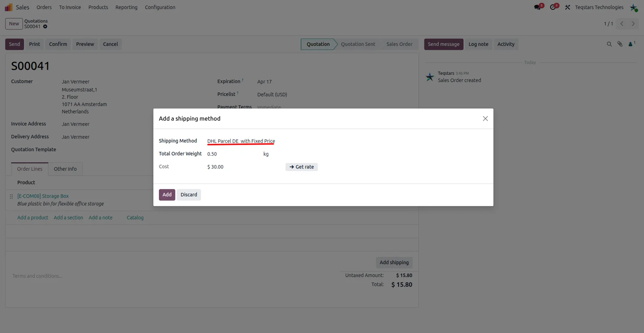Open the debug tools icon
Image resolution: width=644 pixels, height=333 pixels.
pyautogui.click(x=568, y=7)
